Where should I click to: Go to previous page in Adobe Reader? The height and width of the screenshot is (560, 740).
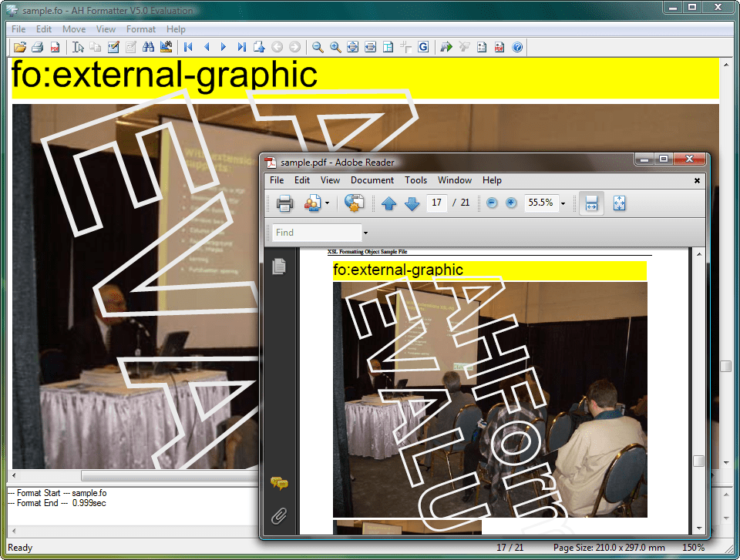click(x=388, y=203)
